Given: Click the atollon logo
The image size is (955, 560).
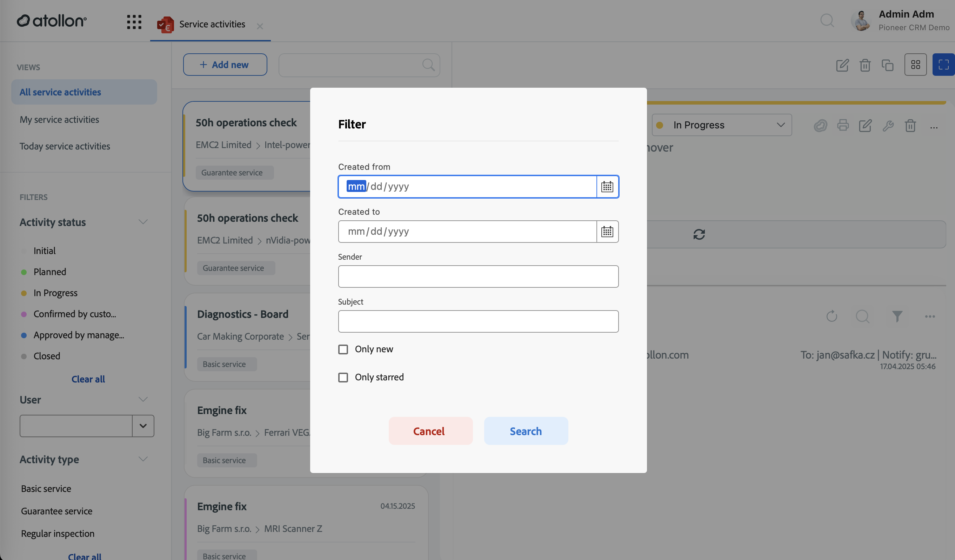Looking at the screenshot, I should [x=52, y=21].
